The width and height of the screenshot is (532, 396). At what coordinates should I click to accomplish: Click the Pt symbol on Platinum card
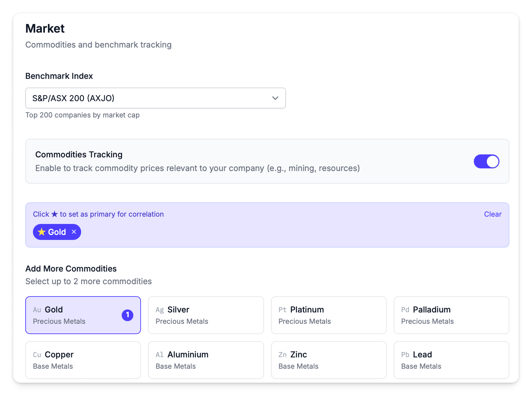click(x=282, y=310)
